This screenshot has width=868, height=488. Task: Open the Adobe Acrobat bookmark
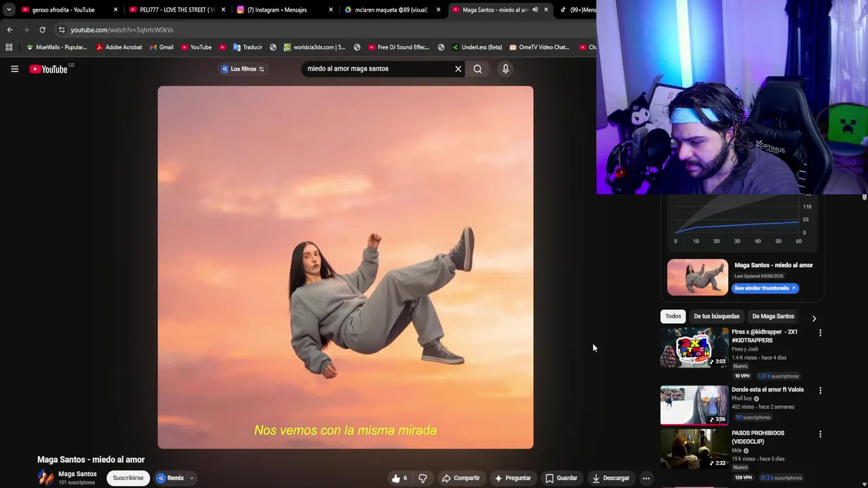point(119,47)
